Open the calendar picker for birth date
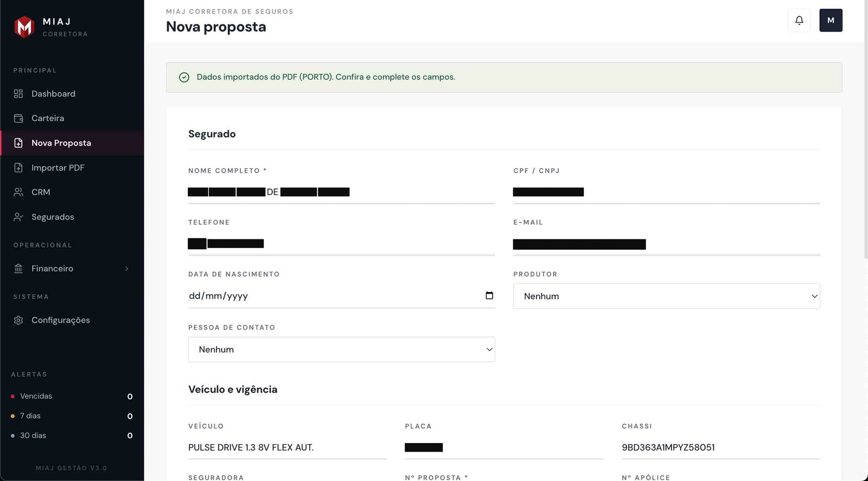Image resolution: width=868 pixels, height=481 pixels. [x=489, y=296]
